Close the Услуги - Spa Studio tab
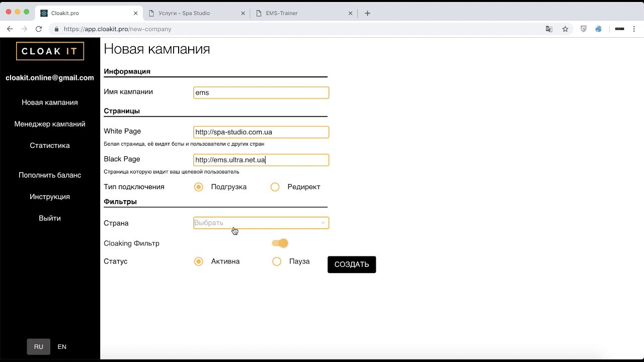 click(244, 13)
